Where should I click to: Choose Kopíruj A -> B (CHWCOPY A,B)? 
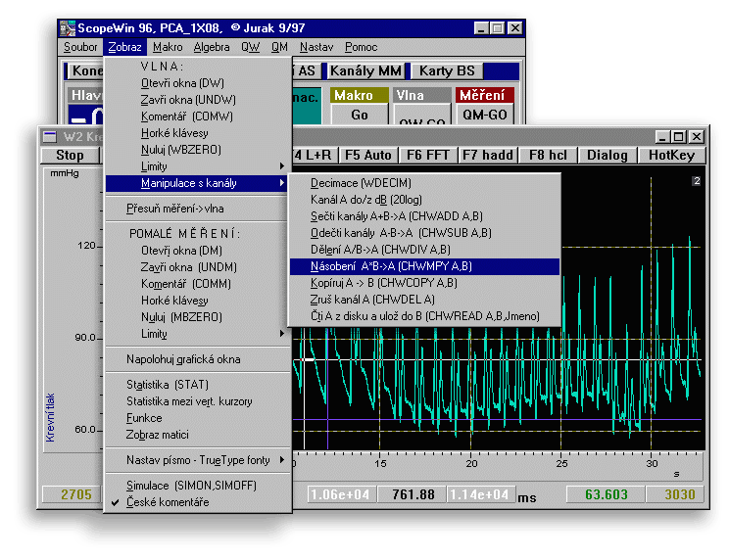click(424, 283)
